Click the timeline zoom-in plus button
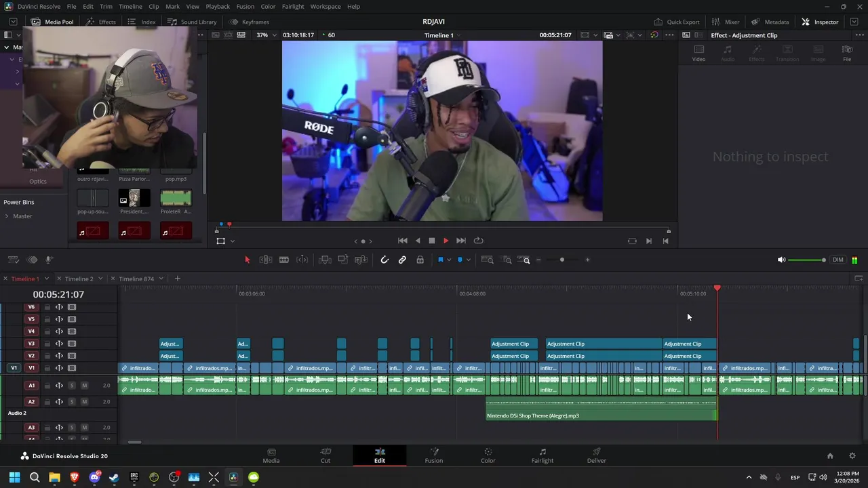Image resolution: width=868 pixels, height=488 pixels. (587, 260)
